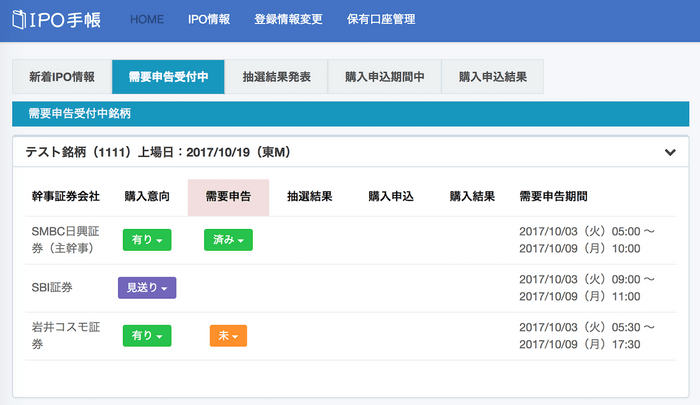This screenshot has width=700, height=405.
Task: Click the 需要申告期間 column header
Action: [553, 197]
